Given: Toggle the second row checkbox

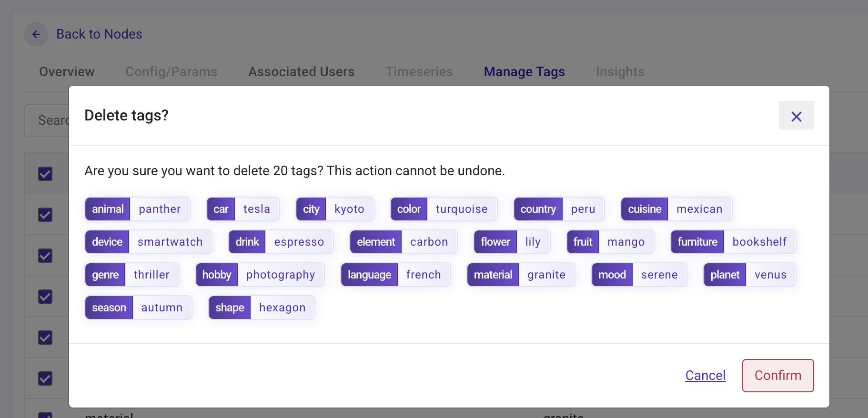Looking at the screenshot, I should pos(45,215).
